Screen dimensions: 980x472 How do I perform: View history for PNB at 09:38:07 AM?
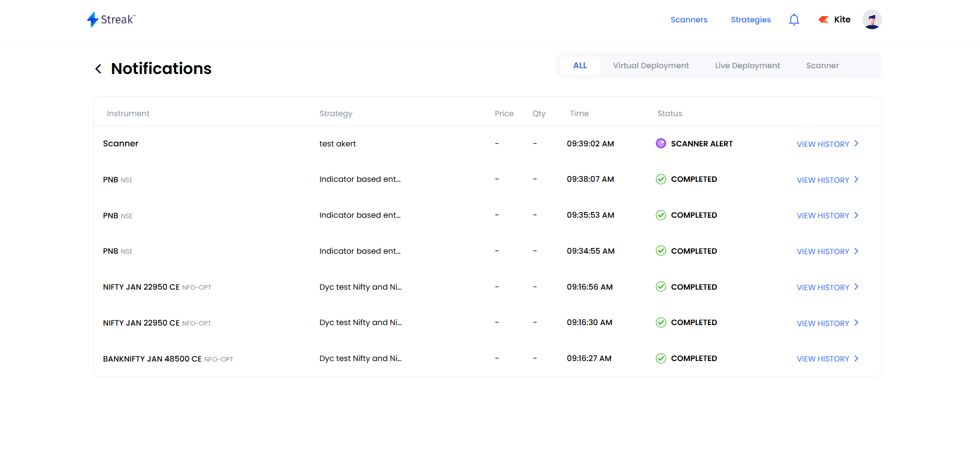point(823,180)
